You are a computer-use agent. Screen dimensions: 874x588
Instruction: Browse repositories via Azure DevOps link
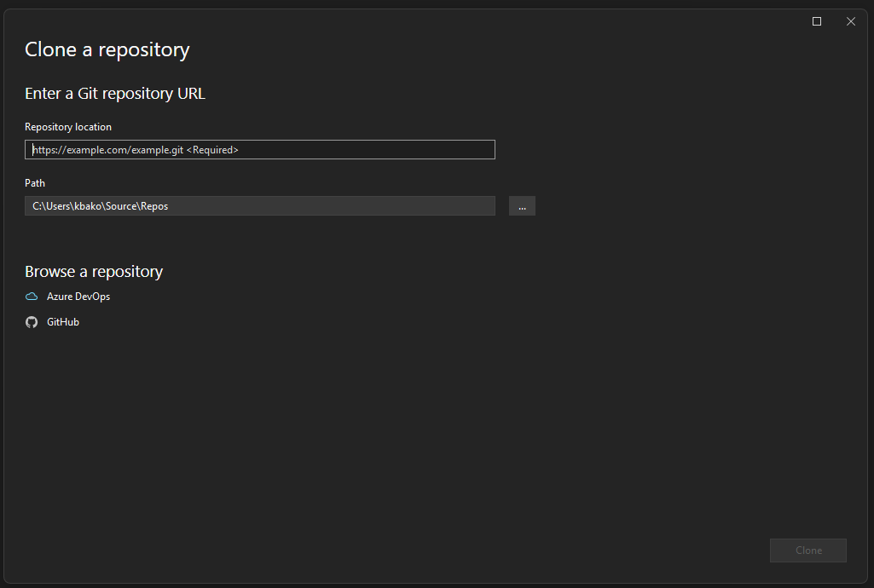point(78,297)
